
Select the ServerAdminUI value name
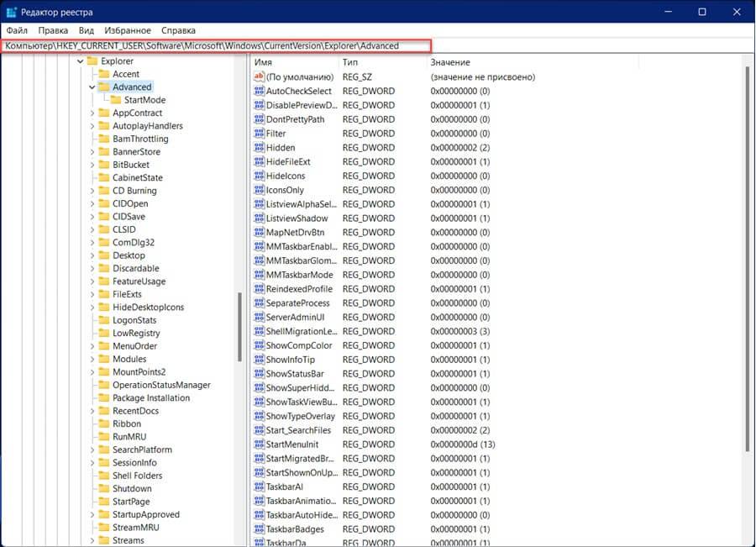point(295,317)
